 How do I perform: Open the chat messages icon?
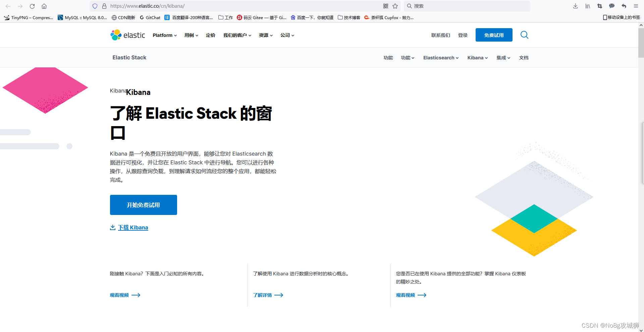pos(612,6)
